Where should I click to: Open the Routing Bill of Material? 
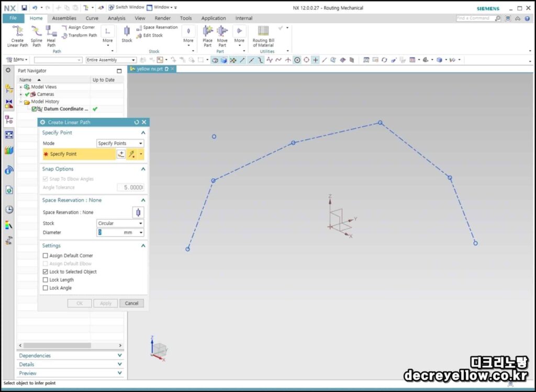click(x=263, y=36)
